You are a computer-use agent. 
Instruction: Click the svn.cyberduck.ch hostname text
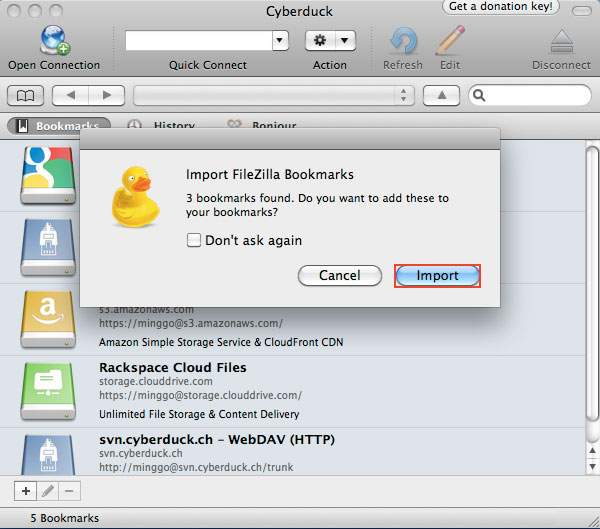141,453
